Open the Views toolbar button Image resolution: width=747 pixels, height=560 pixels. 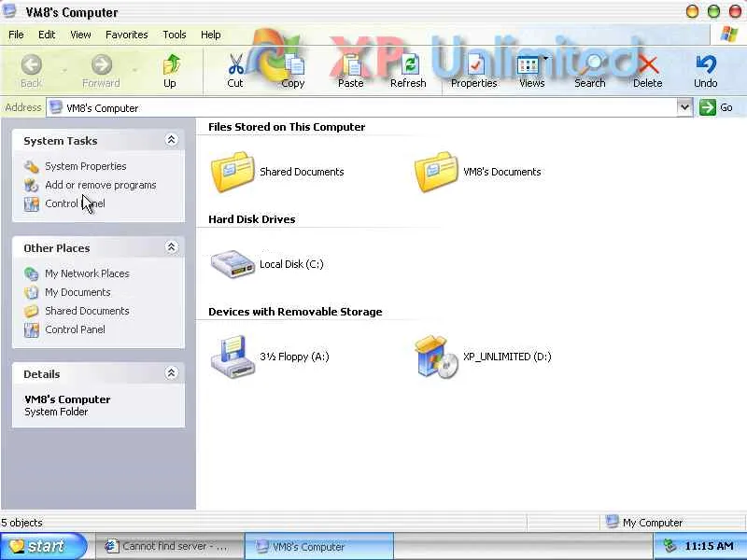pos(531,71)
